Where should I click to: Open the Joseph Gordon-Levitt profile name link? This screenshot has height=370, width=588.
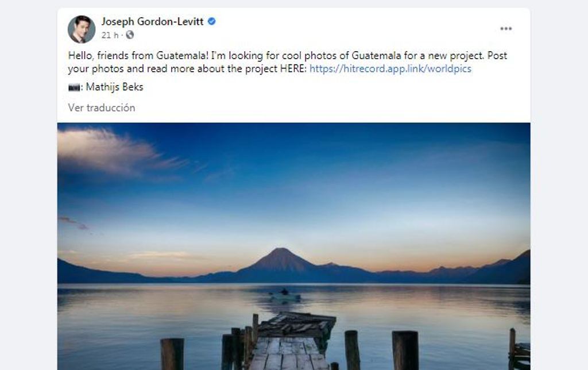[153, 22]
